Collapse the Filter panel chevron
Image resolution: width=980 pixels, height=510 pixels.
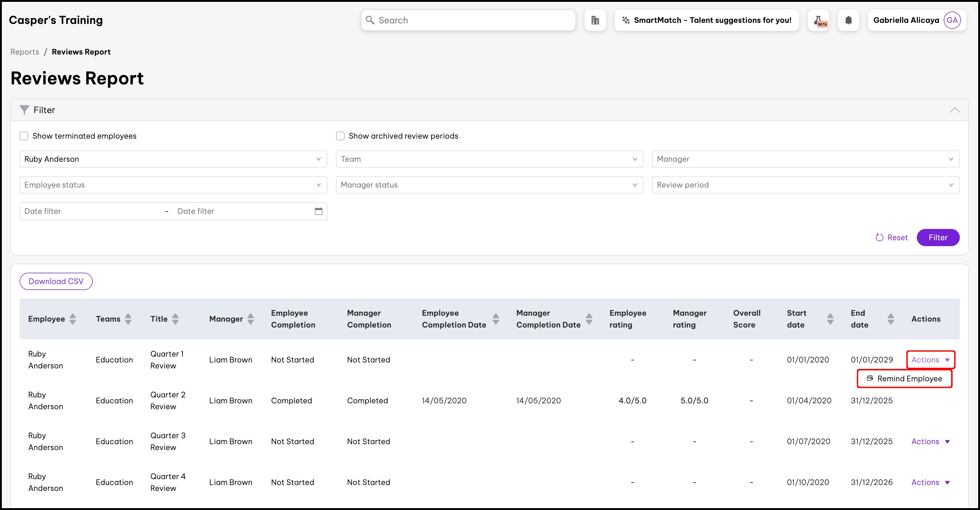point(954,110)
